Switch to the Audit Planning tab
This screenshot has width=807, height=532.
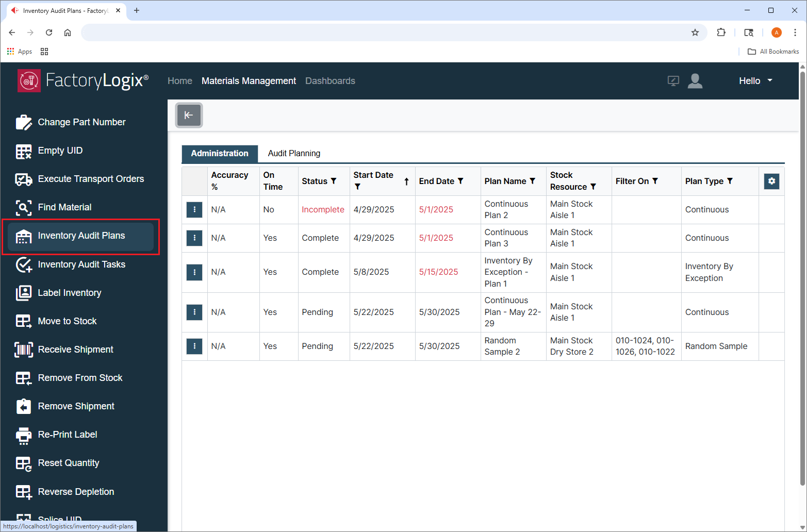pyautogui.click(x=294, y=153)
